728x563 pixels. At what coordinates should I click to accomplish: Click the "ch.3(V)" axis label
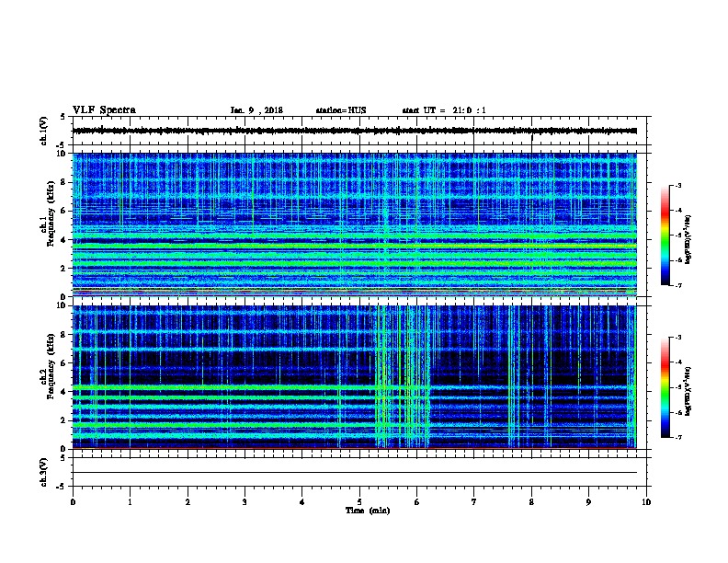[43, 472]
